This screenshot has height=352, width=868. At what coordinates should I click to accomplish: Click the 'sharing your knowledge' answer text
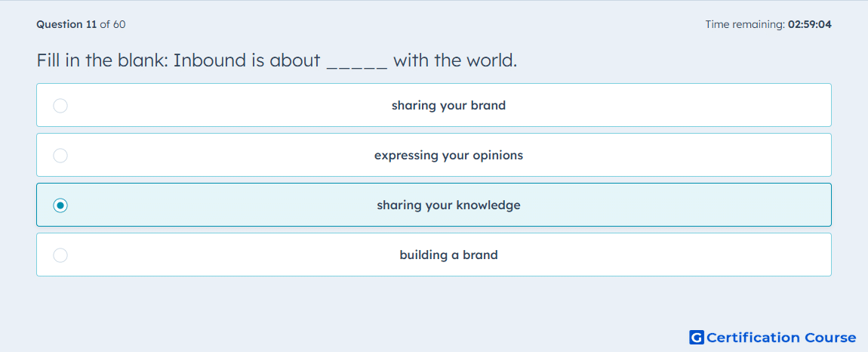448,205
